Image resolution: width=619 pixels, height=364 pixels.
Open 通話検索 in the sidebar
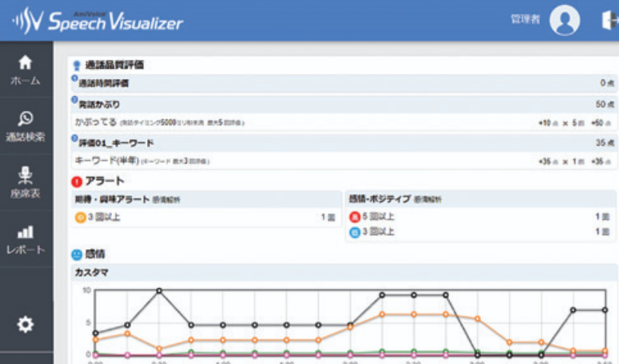tap(25, 126)
